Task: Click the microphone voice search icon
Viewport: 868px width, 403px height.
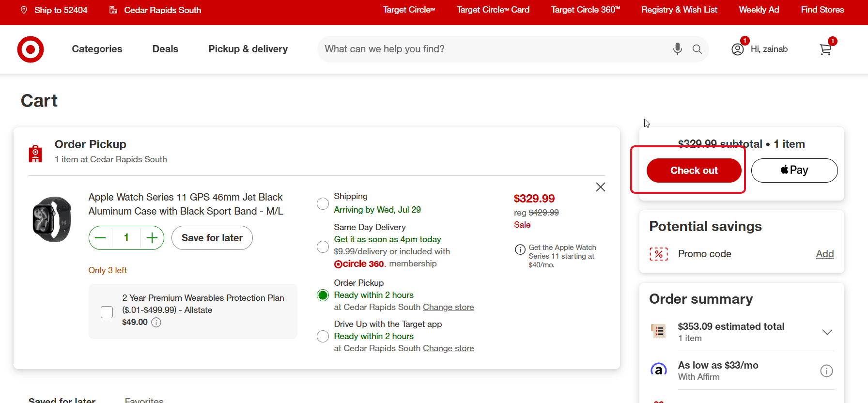Action: coord(678,49)
